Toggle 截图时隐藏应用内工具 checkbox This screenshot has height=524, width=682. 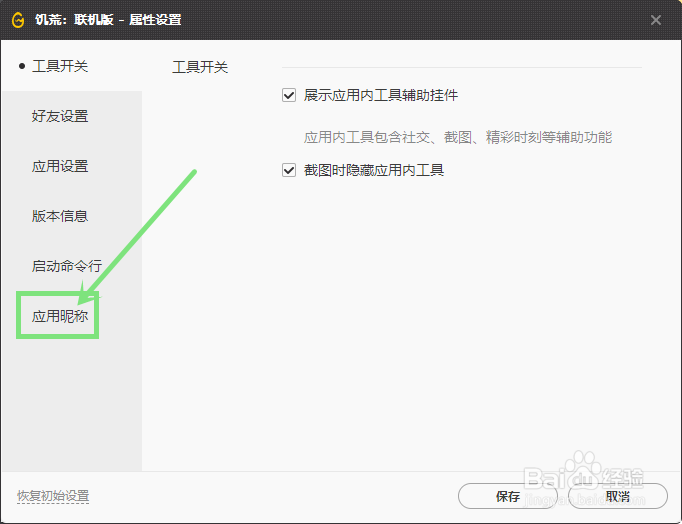coord(289,170)
